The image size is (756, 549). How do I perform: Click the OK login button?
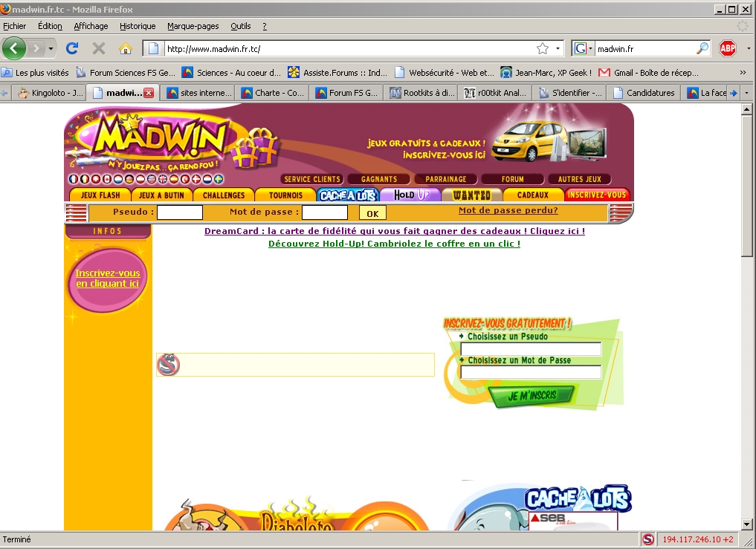pyautogui.click(x=372, y=213)
